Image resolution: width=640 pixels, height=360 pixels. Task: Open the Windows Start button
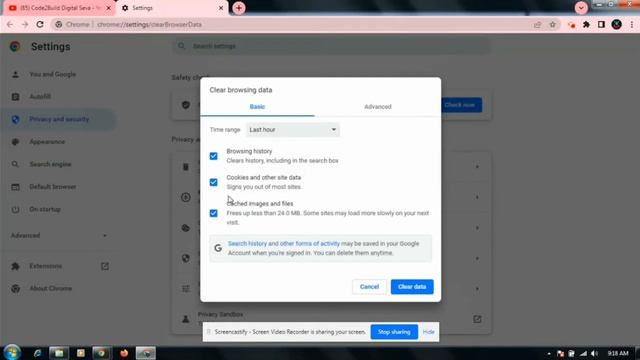point(12,352)
